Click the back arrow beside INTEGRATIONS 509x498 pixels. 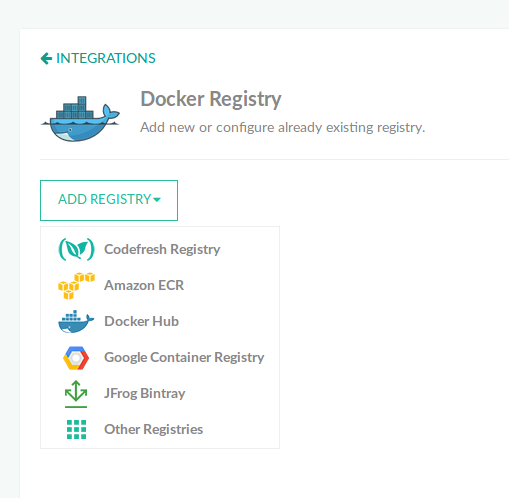click(46, 58)
